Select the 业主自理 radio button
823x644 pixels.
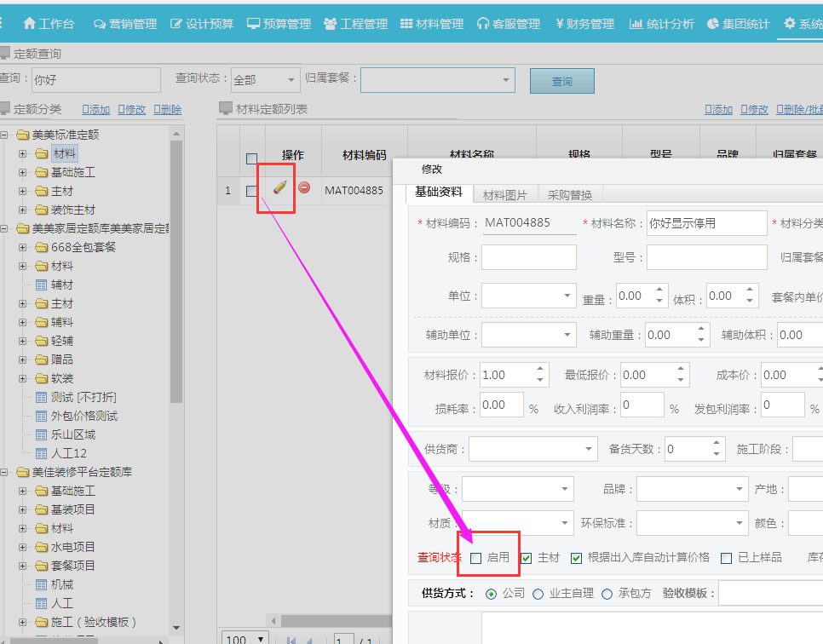pos(538,592)
